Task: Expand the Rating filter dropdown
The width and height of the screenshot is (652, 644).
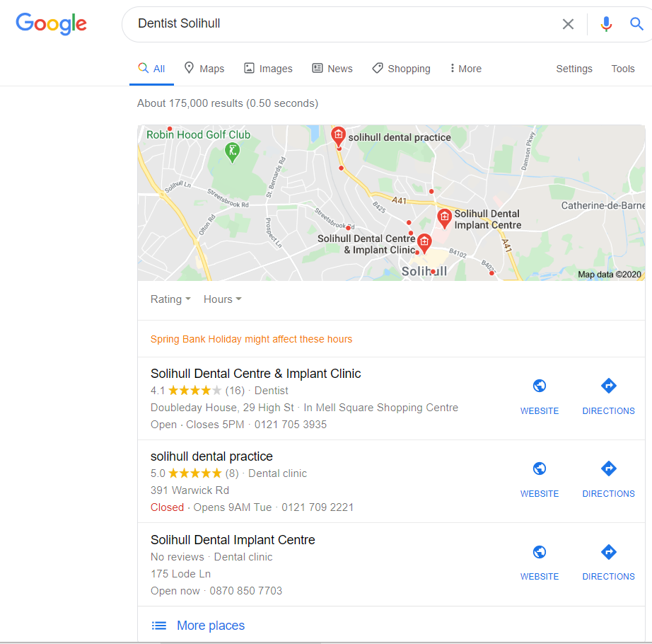Action: coord(170,299)
